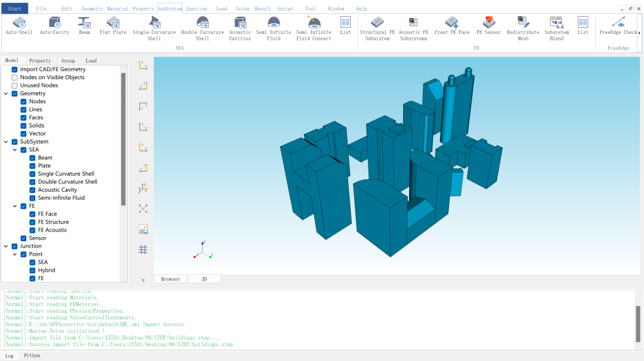This screenshot has width=644, height=361.
Task: Set isometric view with colored axes icon
Action: coord(143,188)
